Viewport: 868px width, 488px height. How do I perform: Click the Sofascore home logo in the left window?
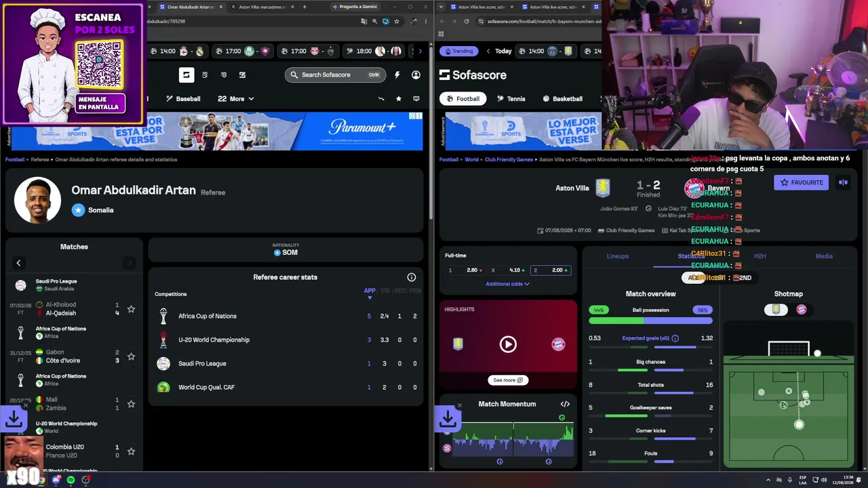point(186,75)
